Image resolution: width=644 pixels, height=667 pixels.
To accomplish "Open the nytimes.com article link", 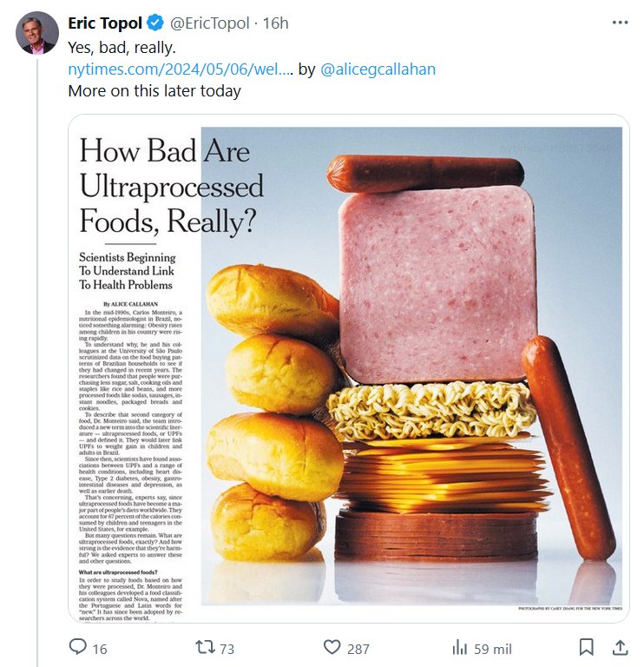I will (x=181, y=69).
